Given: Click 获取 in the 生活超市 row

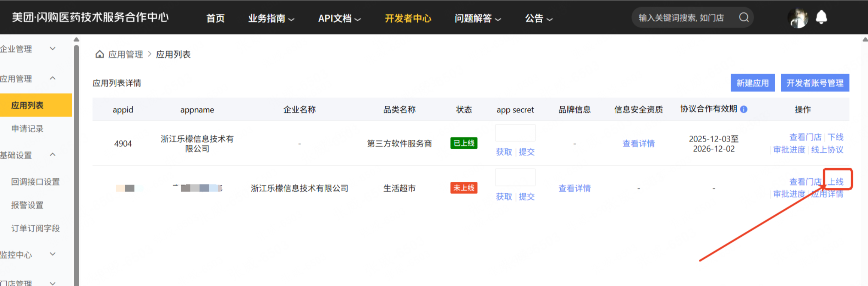Looking at the screenshot, I should click(x=504, y=197).
